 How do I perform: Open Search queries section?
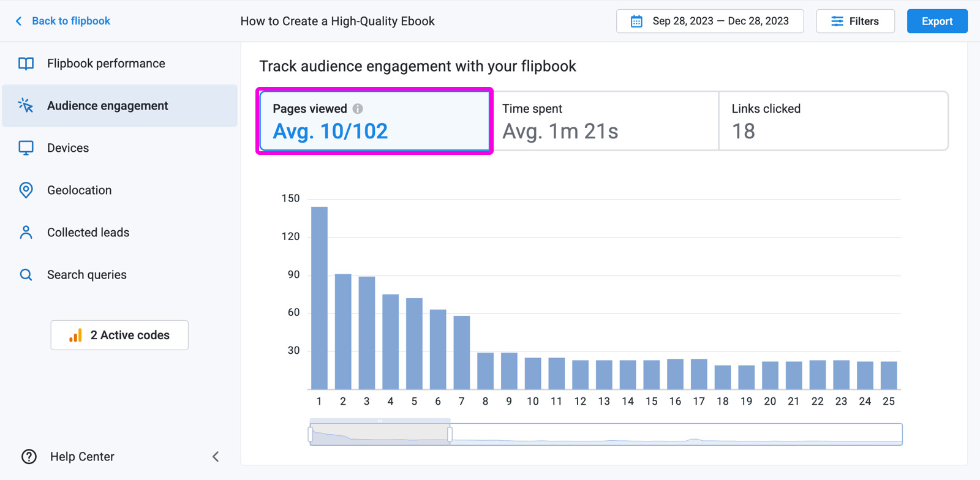(119, 275)
